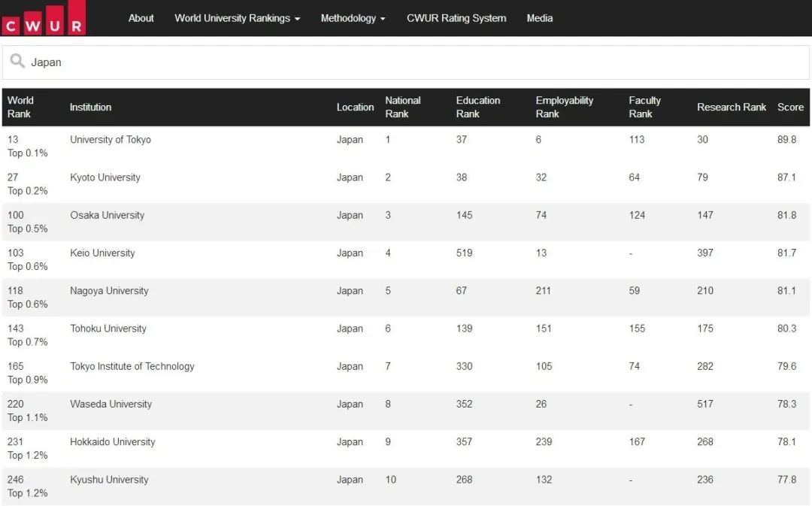Viewport: 812px width, 506px height.
Task: Sort by Score column header
Action: point(790,107)
